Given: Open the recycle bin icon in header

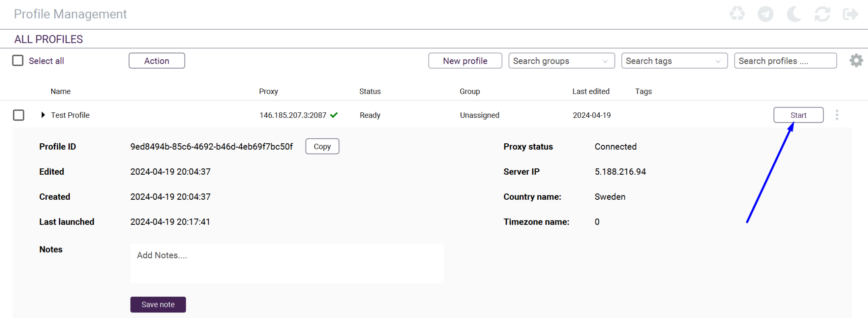Looking at the screenshot, I should (737, 14).
